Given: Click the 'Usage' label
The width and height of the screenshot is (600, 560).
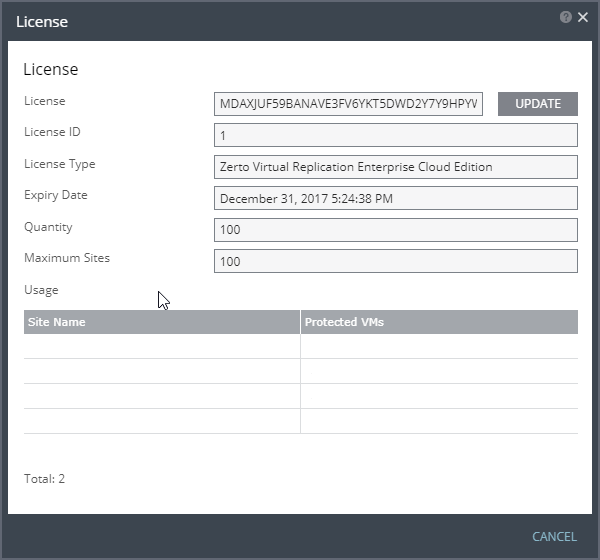Looking at the screenshot, I should (x=41, y=290).
